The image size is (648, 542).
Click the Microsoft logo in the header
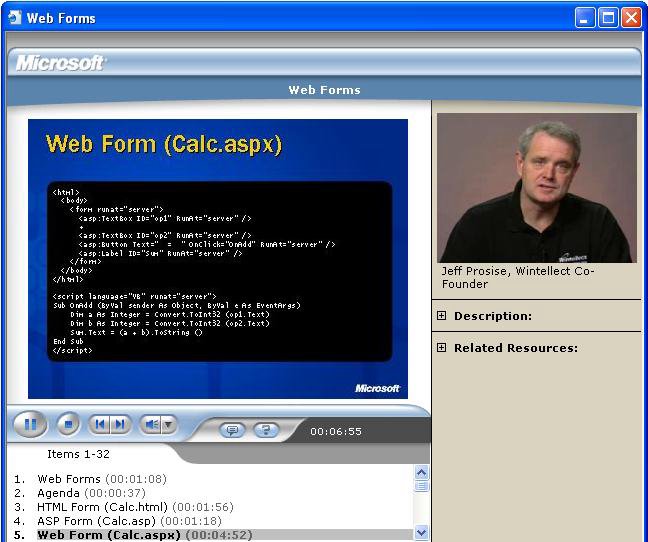pyautogui.click(x=60, y=63)
